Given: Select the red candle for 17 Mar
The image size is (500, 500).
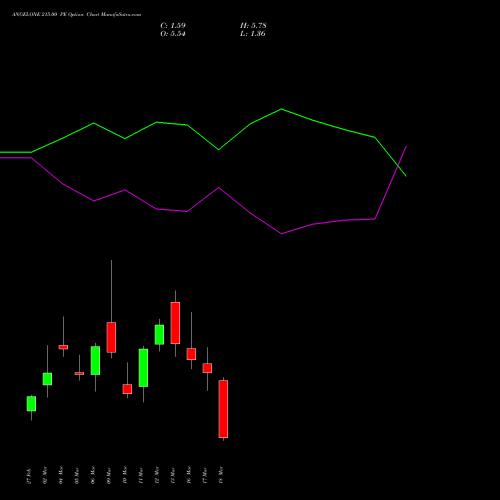Looking at the screenshot, I should pos(207,368).
